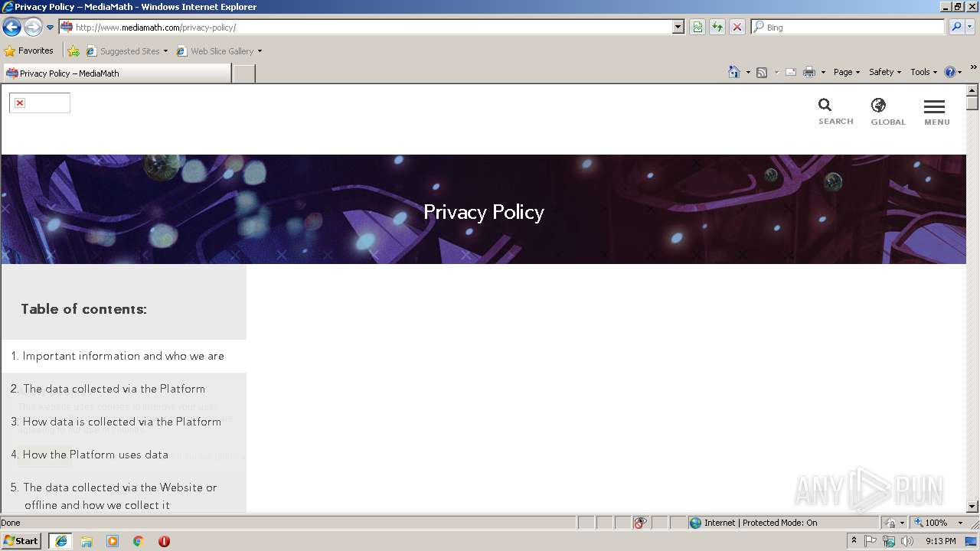Click the scrollbar up arrow
980x551 pixels.
coord(972,90)
